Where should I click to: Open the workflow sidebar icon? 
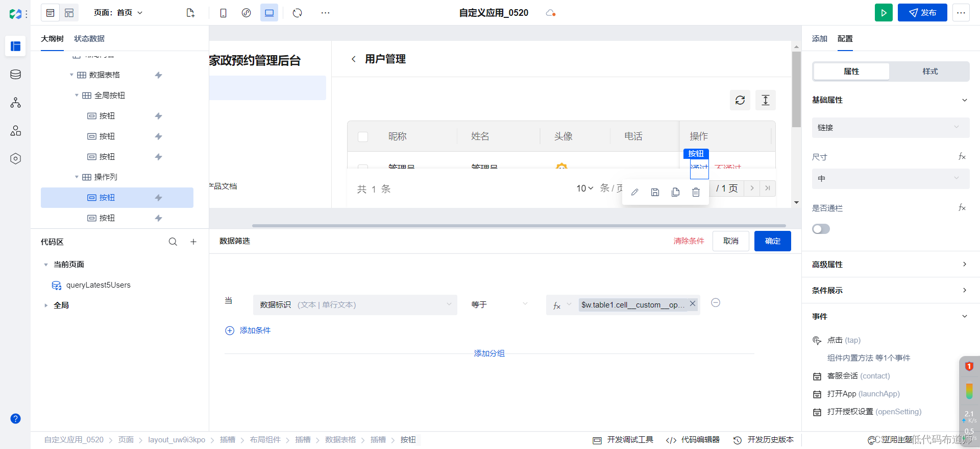click(15, 103)
